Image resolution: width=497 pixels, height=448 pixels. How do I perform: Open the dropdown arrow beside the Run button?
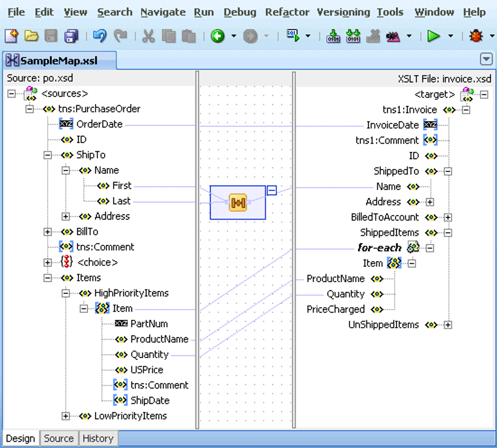click(x=450, y=36)
